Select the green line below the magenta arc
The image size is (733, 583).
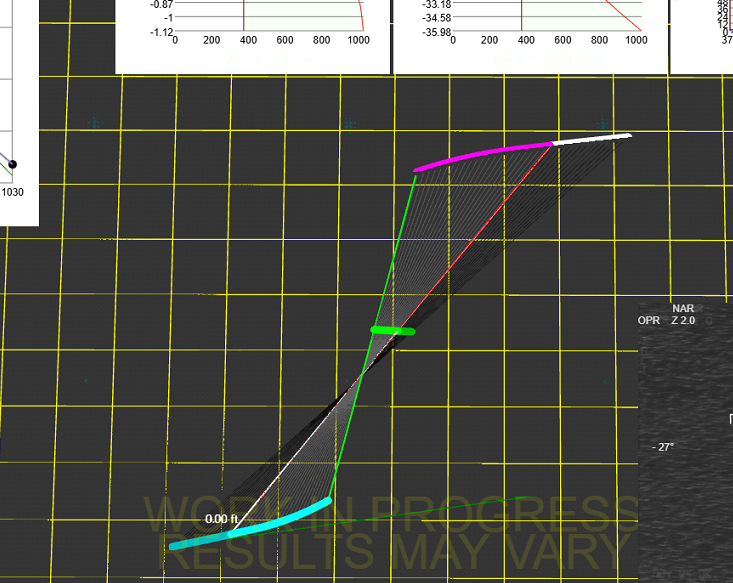tap(398, 250)
